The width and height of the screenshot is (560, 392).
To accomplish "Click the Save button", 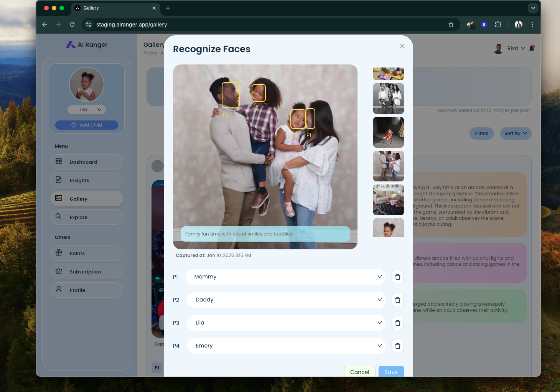I will tap(391, 372).
